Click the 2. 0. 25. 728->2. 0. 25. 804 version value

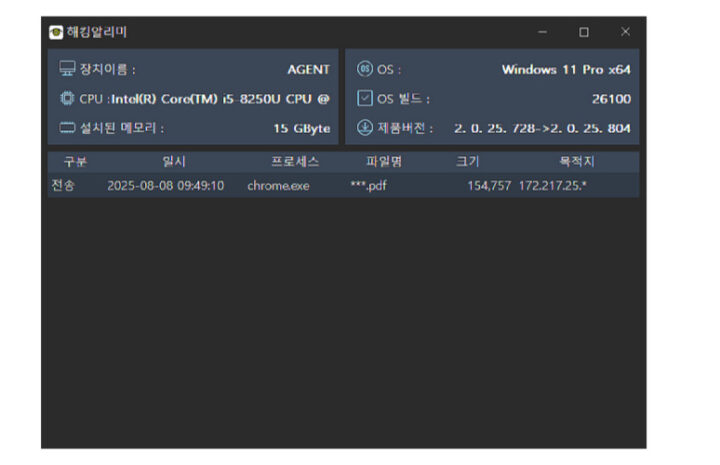pos(542,128)
